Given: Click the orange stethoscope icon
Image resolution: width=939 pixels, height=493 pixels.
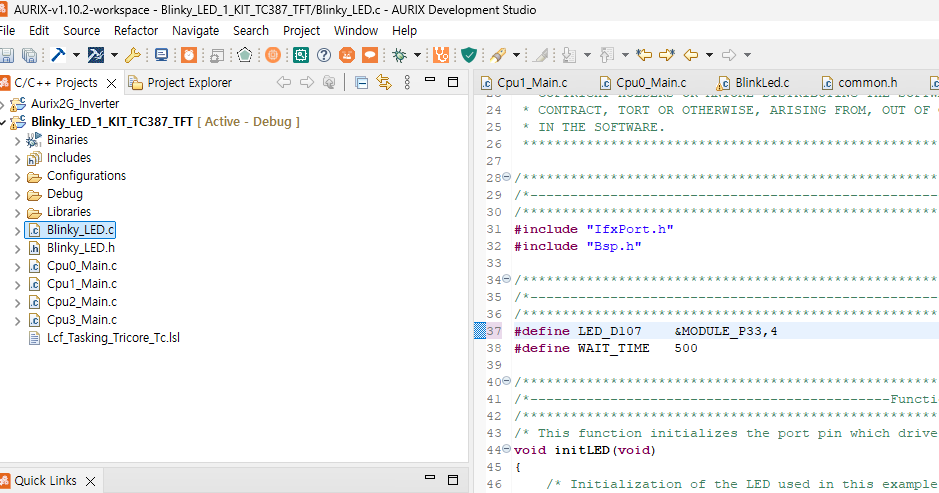Looking at the screenshot, I should click(x=441, y=55).
